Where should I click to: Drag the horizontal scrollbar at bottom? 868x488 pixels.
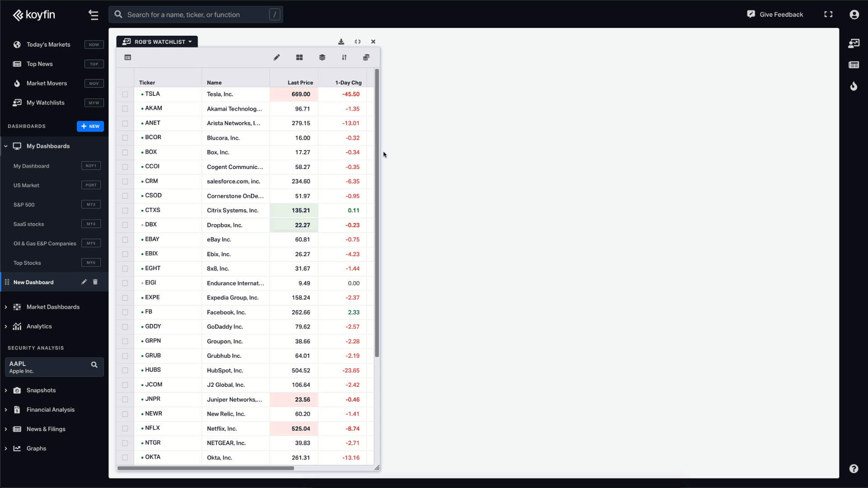(206, 468)
